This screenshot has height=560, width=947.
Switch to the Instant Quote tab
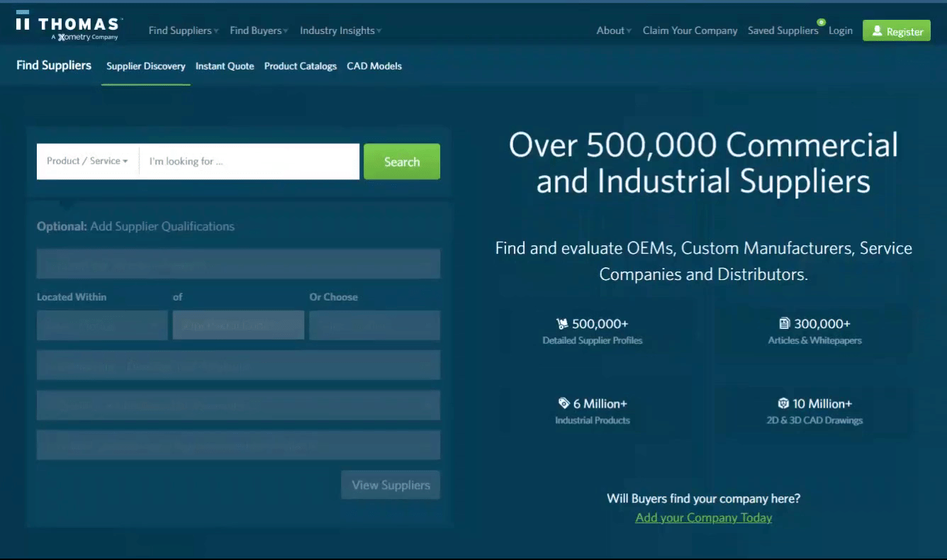click(225, 66)
